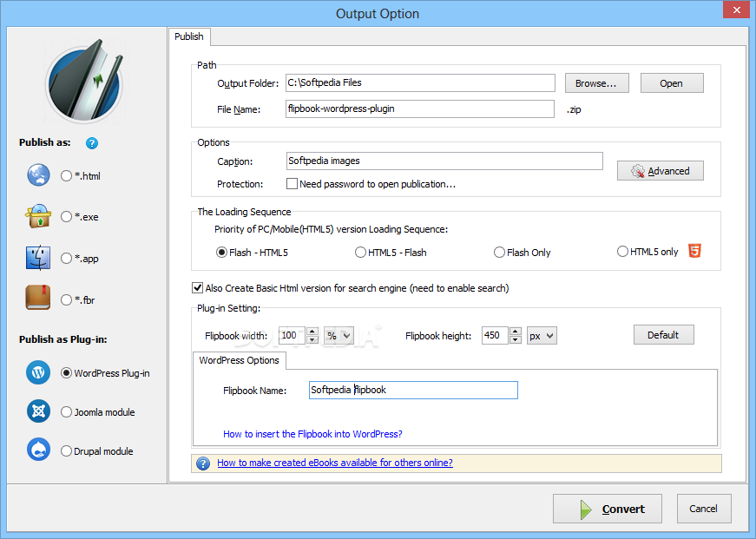Click the flipbook height value field

pyautogui.click(x=495, y=336)
